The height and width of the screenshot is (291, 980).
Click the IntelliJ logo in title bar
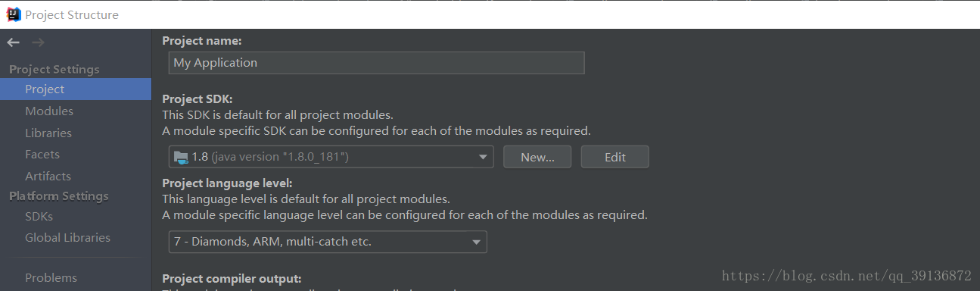click(13, 14)
